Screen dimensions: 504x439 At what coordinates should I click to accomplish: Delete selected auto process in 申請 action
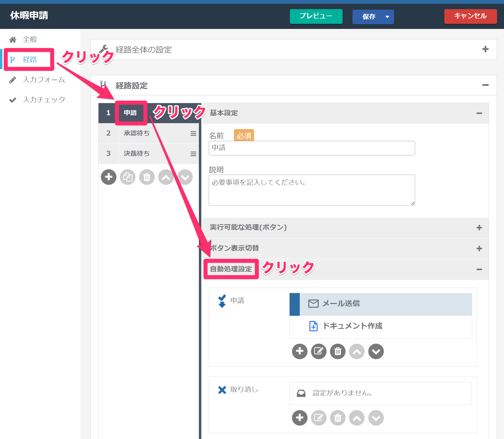(x=338, y=351)
